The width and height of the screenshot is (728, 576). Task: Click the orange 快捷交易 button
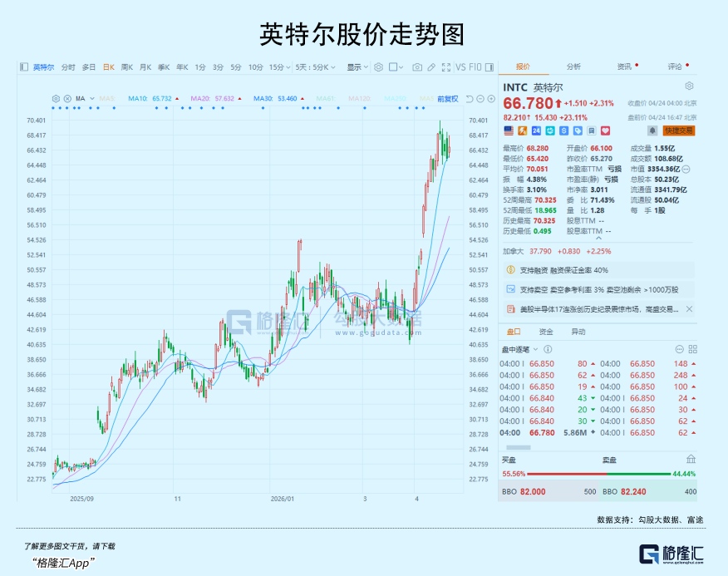coord(679,131)
